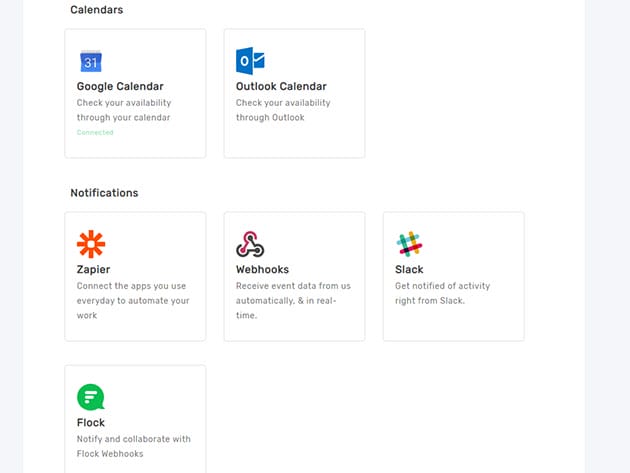630x473 pixels.
Task: Click the Outlook availability description text
Action: click(x=283, y=110)
